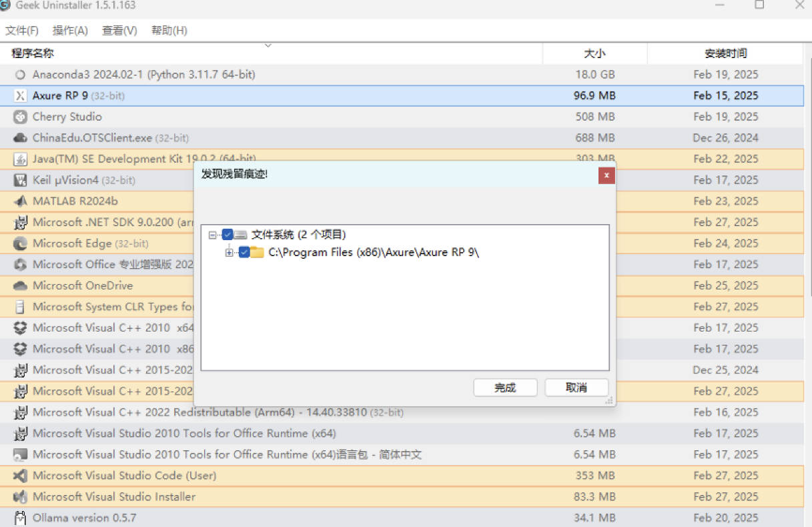This screenshot has width=812, height=527.
Task: Collapse the 文件系统 tree node
Action: click(x=212, y=235)
